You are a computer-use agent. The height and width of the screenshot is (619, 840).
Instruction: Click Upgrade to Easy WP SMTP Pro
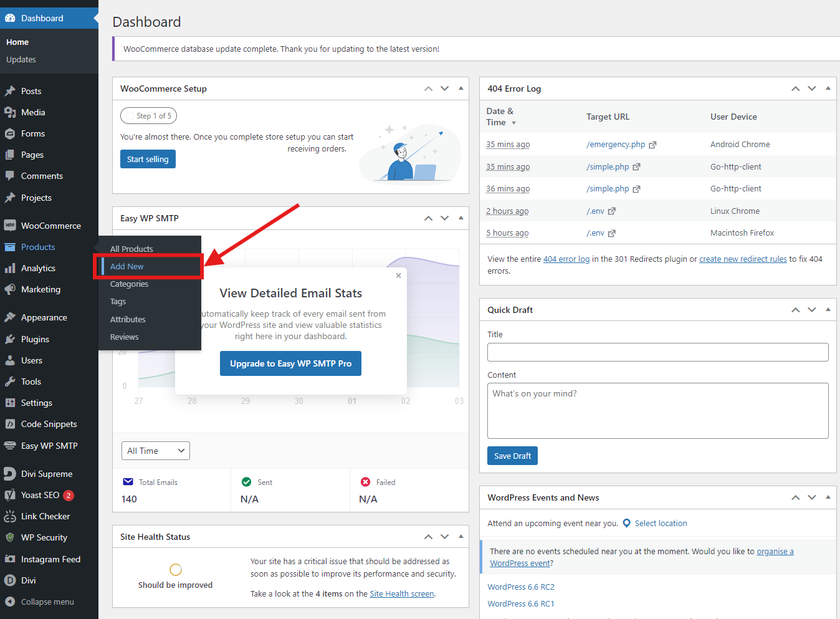[290, 363]
